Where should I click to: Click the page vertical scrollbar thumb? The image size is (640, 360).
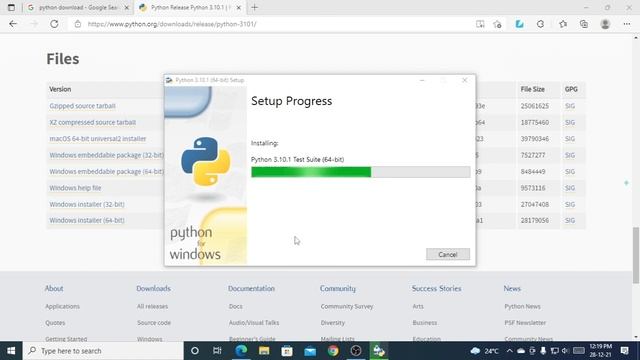(636, 255)
